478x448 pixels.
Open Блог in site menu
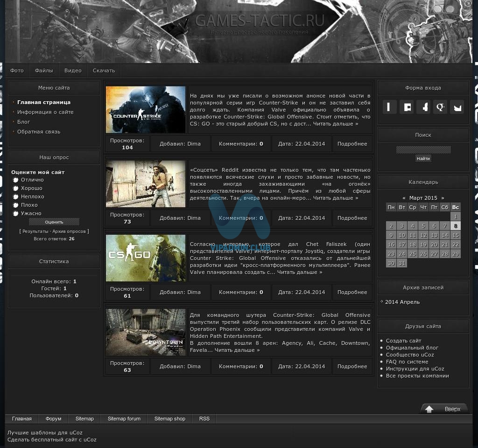pos(23,122)
